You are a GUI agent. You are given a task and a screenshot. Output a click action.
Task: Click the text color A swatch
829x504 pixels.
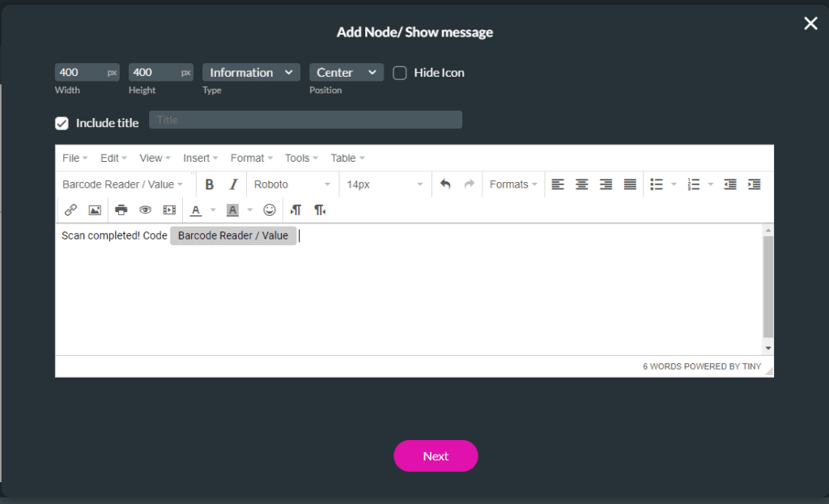point(196,210)
